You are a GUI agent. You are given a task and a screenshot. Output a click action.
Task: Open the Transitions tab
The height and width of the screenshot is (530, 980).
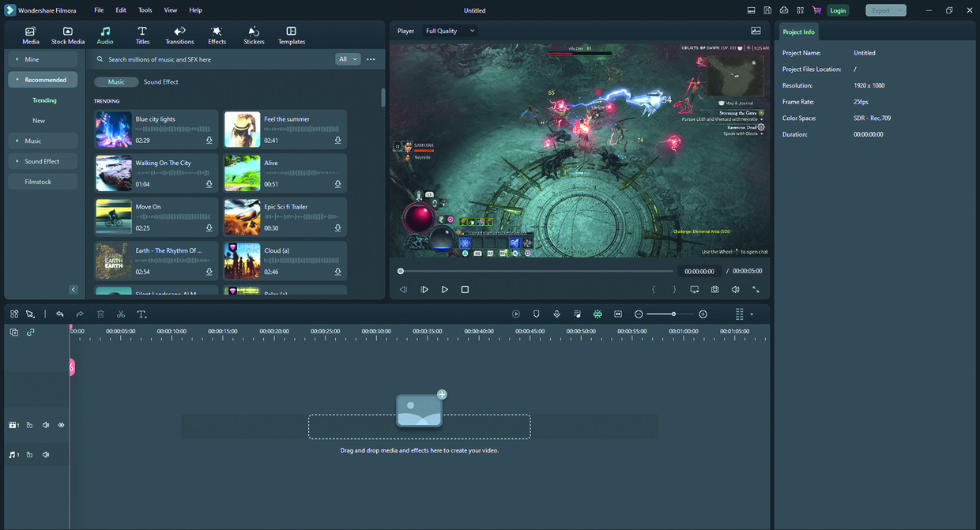point(179,36)
